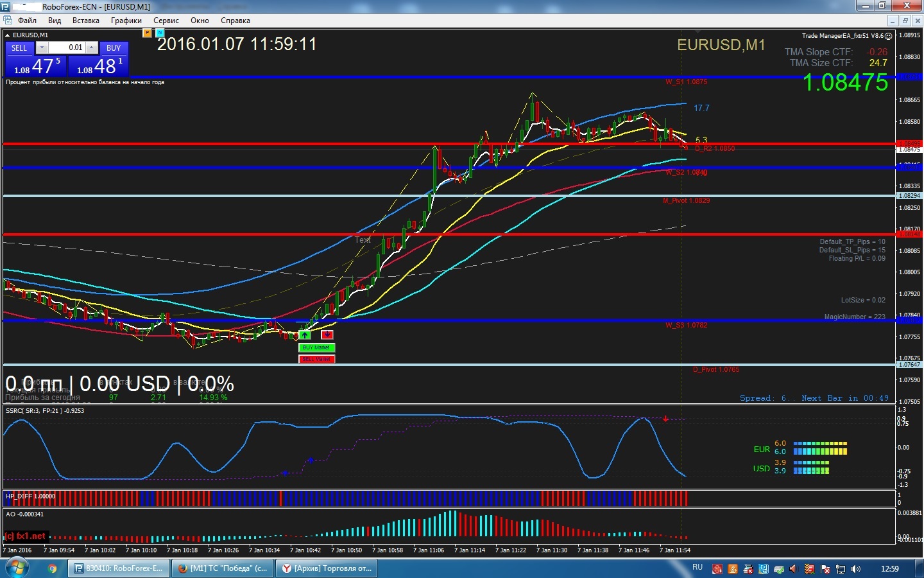Open the Файл menu
The image size is (924, 578).
pos(27,21)
